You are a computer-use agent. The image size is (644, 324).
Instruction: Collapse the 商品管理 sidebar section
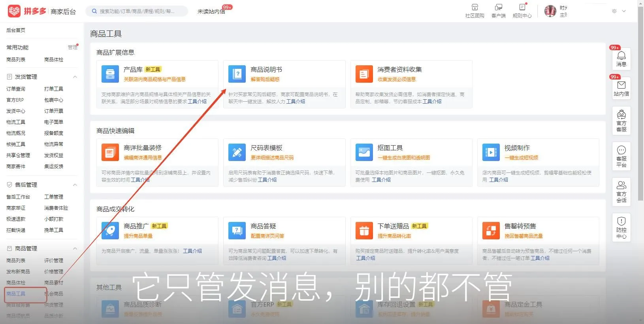(x=75, y=248)
